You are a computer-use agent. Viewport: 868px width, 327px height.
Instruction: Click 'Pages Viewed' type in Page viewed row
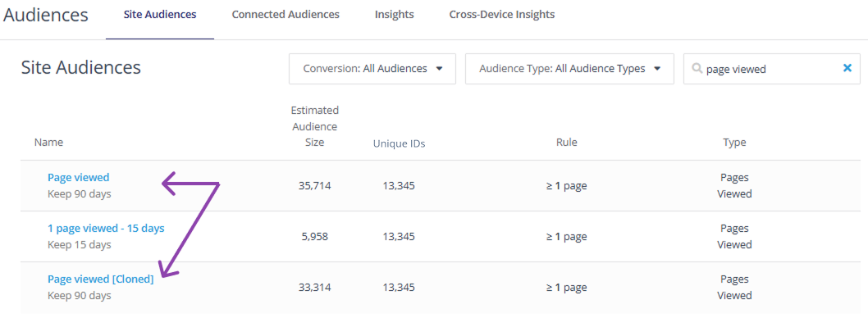(x=734, y=186)
